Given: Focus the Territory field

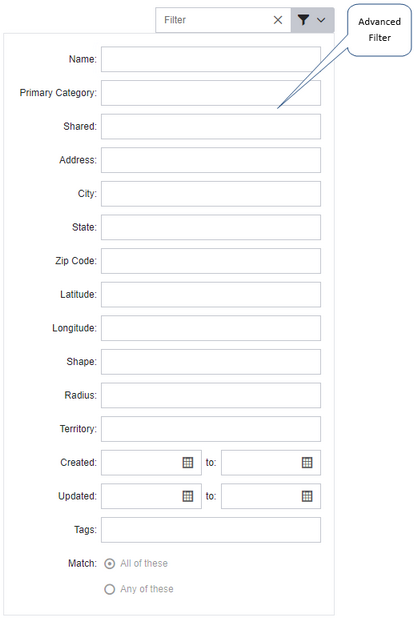Looking at the screenshot, I should pos(211,429).
